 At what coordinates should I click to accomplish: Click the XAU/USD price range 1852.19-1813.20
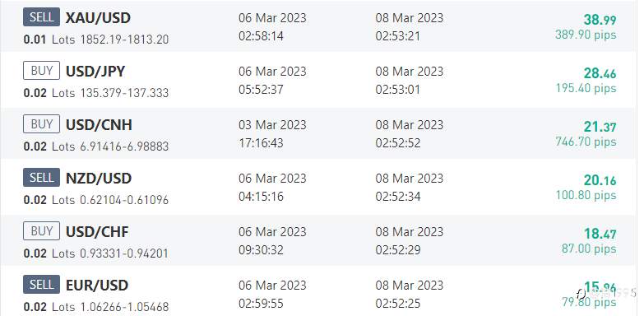(x=124, y=39)
